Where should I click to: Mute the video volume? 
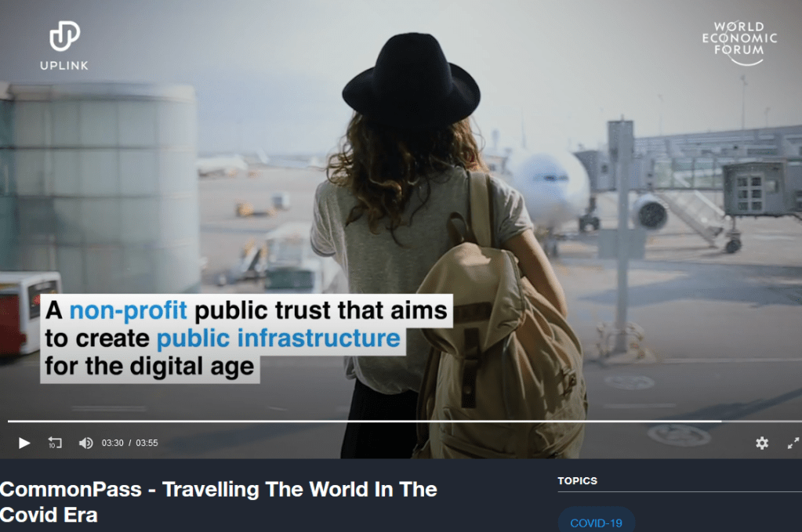coord(86,443)
